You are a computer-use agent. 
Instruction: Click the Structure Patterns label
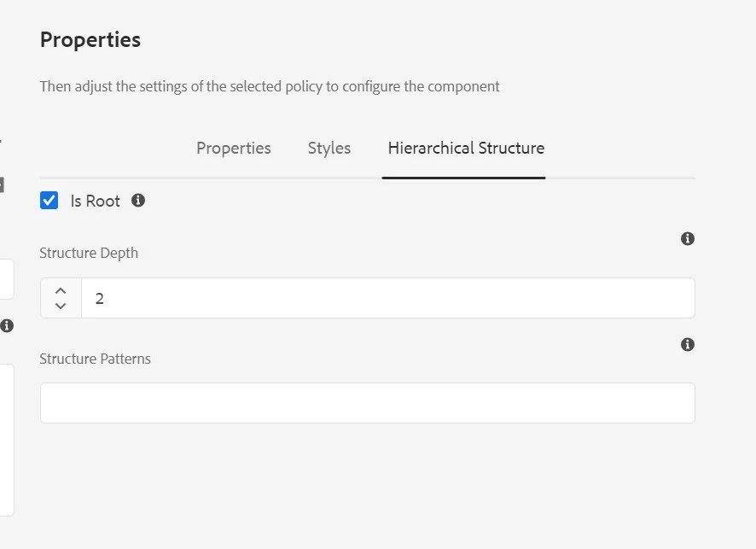96,359
